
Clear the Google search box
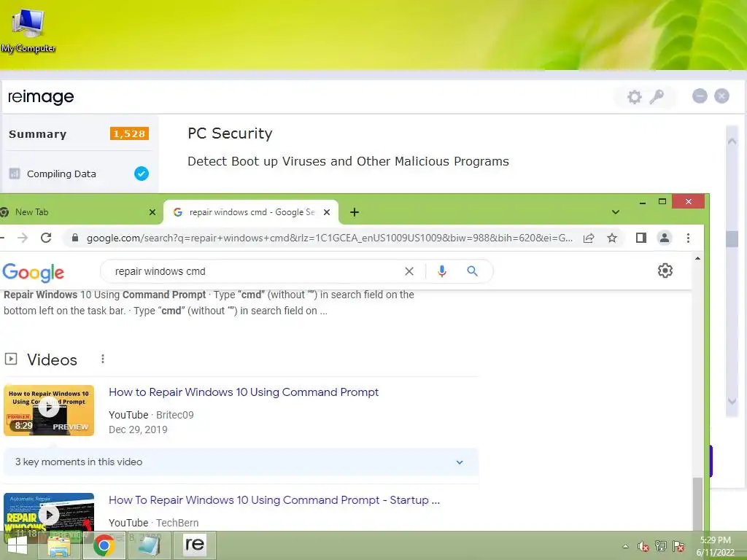click(409, 271)
